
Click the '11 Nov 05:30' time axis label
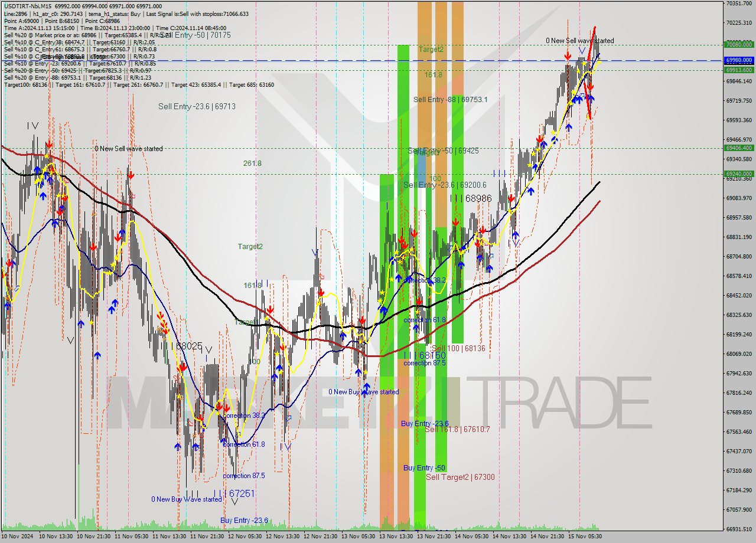(x=131, y=537)
